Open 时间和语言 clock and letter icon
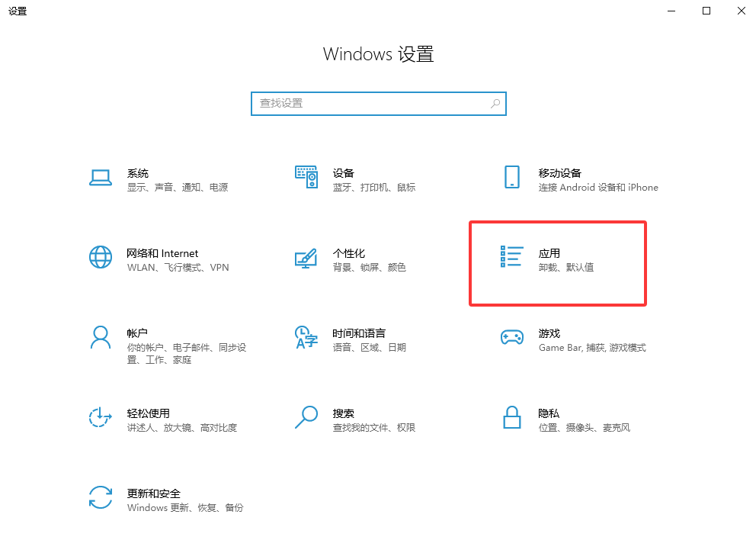This screenshot has height=540, width=756. pos(306,337)
